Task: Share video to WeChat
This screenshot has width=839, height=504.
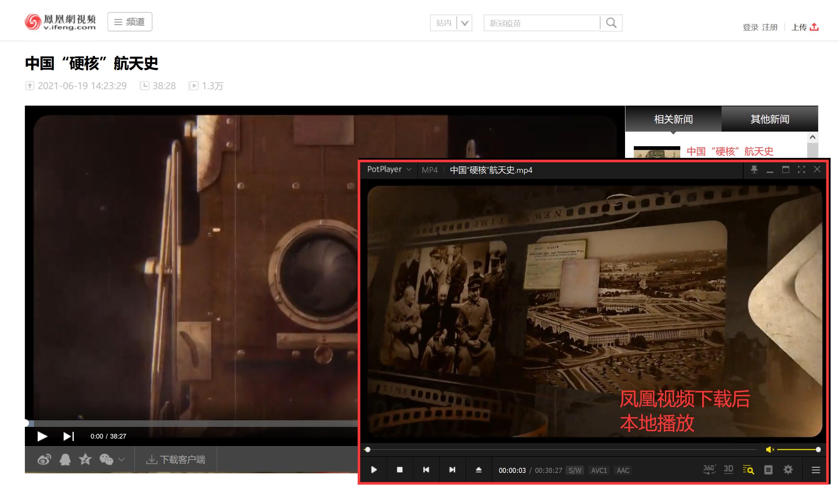Action: [106, 459]
